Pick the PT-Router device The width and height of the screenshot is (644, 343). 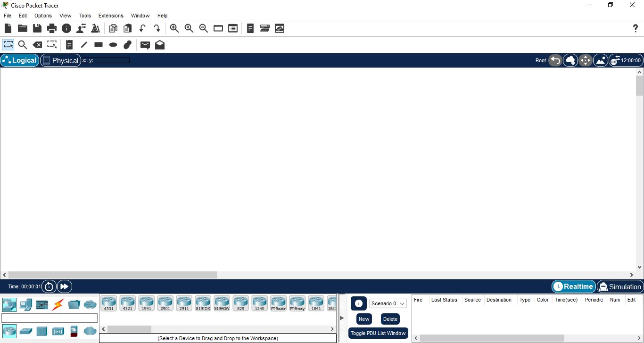click(x=278, y=303)
